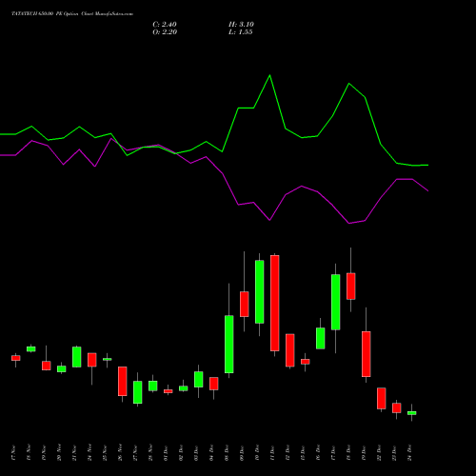The image size is (476, 476).
Task: Select the red candle for 26 Nov
Action: 123,381
